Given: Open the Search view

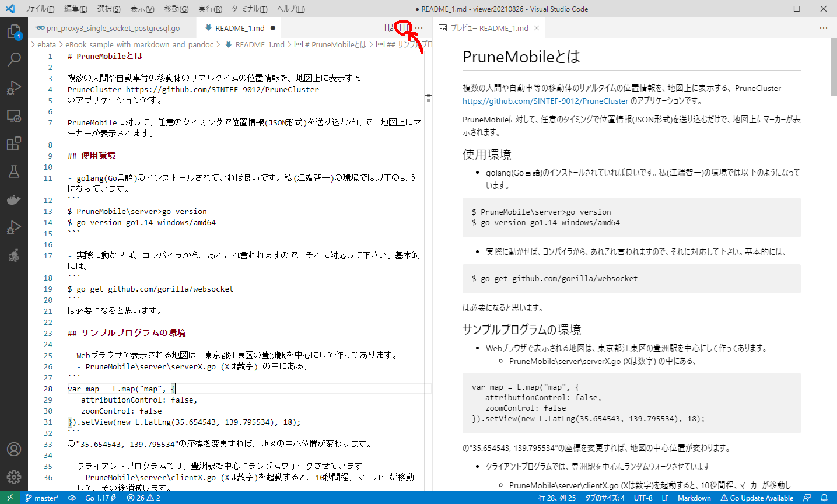Looking at the screenshot, I should pyautogui.click(x=14, y=60).
